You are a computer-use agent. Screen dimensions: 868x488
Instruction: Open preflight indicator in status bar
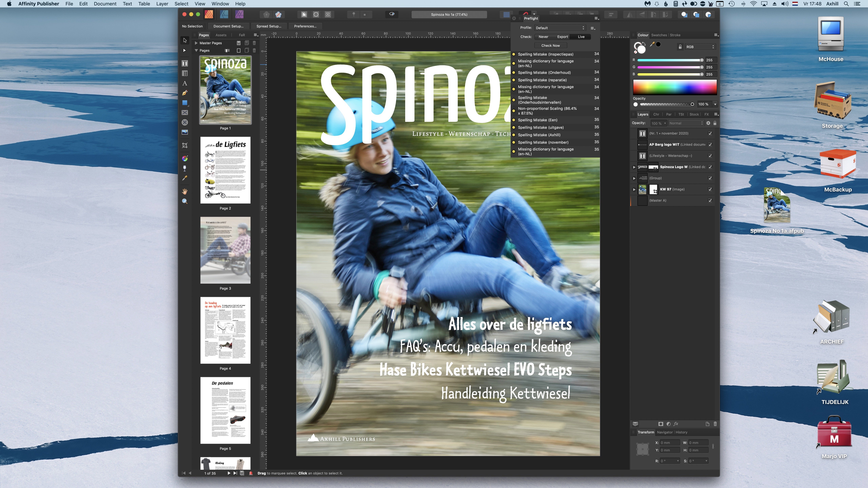click(x=251, y=473)
